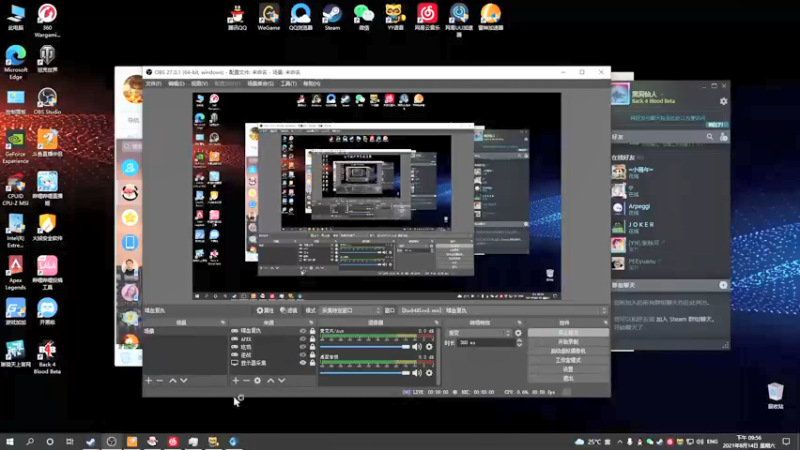
Task: Open OBS 工具 (Tools) menu
Action: (288, 84)
